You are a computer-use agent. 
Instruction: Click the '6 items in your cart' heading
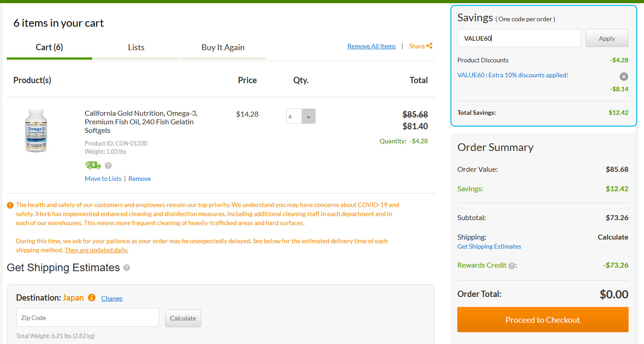[59, 23]
